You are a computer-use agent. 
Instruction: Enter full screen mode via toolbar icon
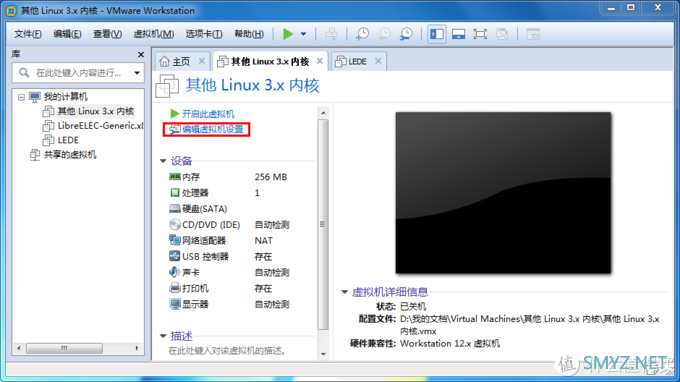pos(480,34)
